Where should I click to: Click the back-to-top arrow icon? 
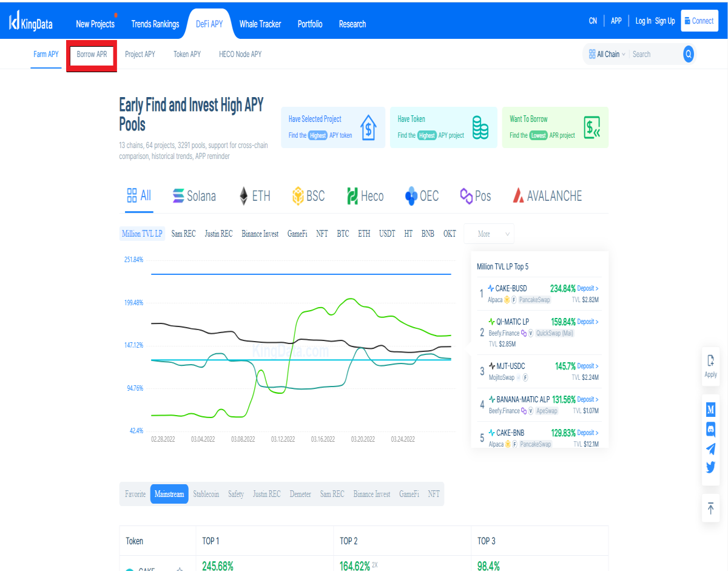tap(711, 508)
